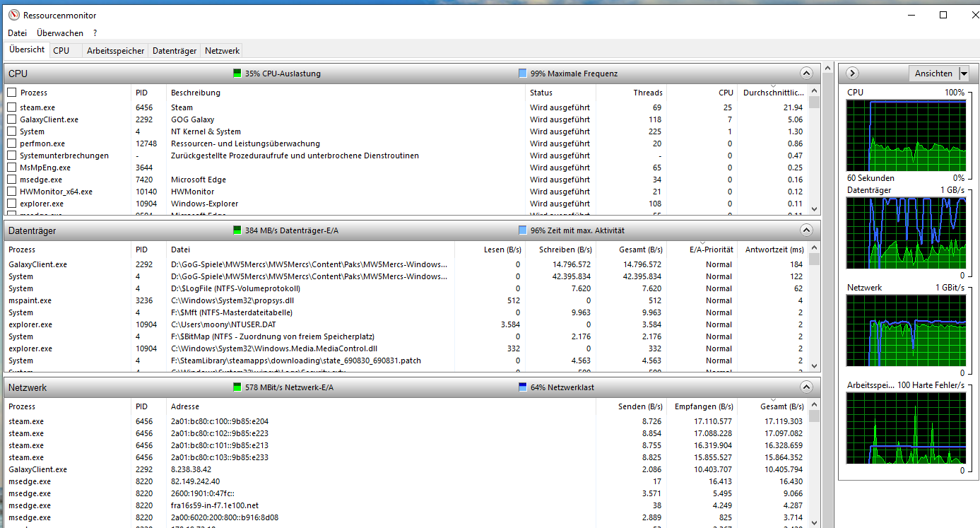Screen dimensions: 980x528
Task: Click the Ansichten button
Action: (x=933, y=74)
